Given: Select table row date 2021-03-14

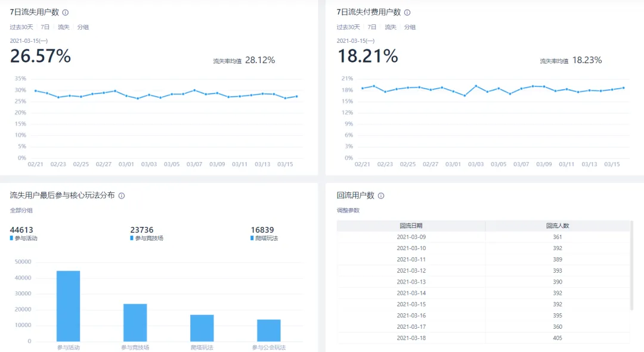Looking at the screenshot, I should [411, 293].
